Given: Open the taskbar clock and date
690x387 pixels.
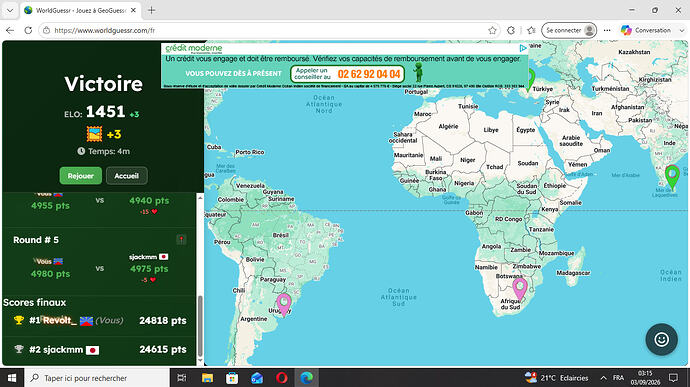Looking at the screenshot, I should tap(645, 378).
